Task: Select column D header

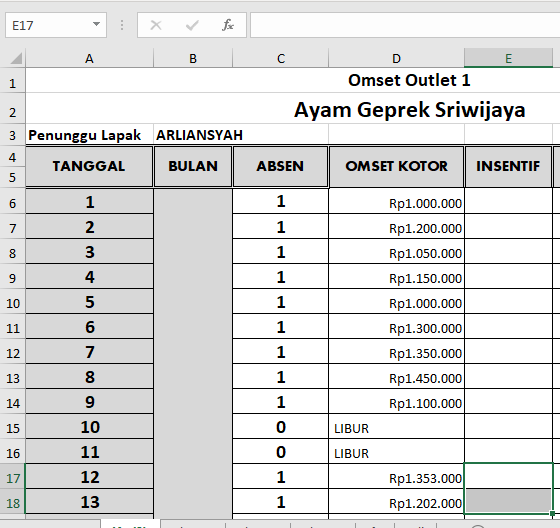Action: (x=396, y=59)
